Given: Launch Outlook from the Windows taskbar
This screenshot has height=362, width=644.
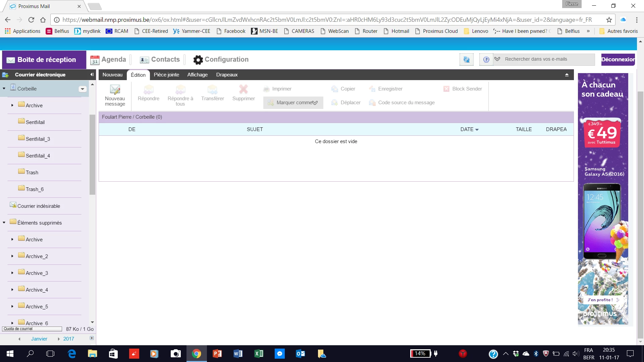Looking at the screenshot, I should [300, 354].
